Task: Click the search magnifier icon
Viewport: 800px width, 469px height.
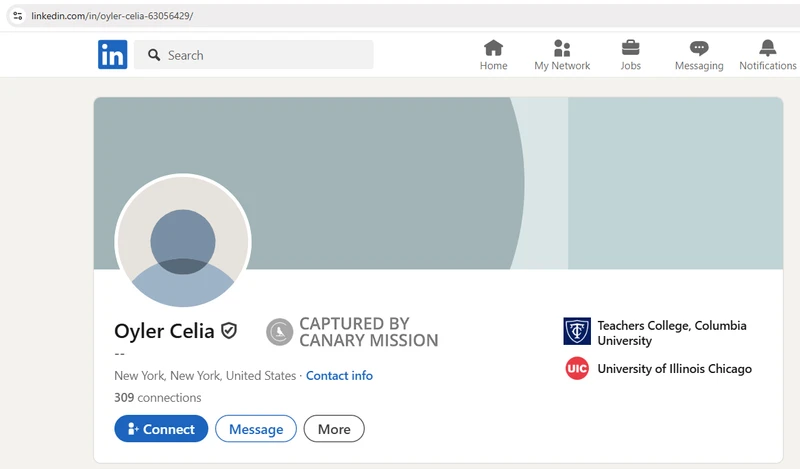Action: (x=154, y=55)
